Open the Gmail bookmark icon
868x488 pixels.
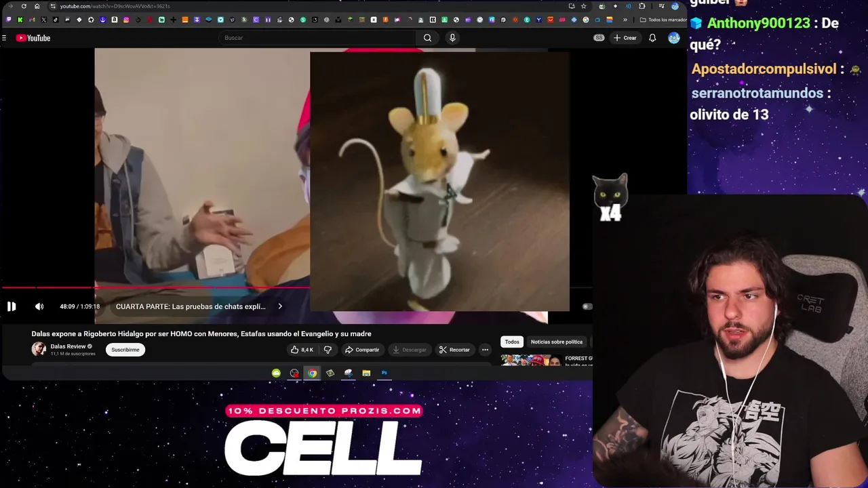pyautogui.click(x=32, y=20)
